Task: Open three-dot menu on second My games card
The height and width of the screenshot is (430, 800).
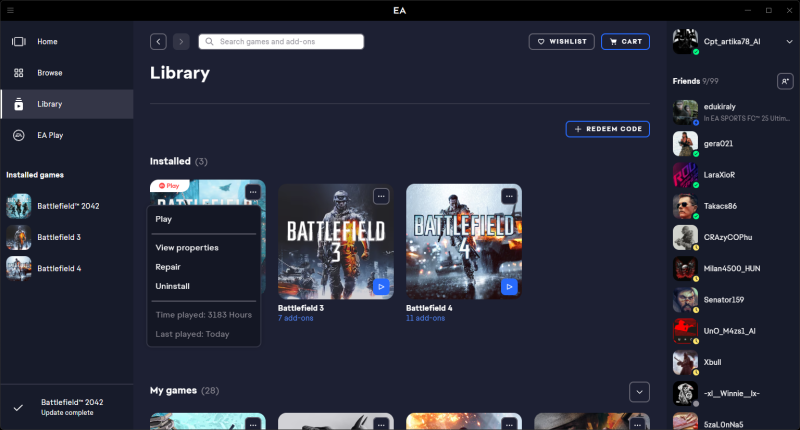Action: pyautogui.click(x=381, y=424)
